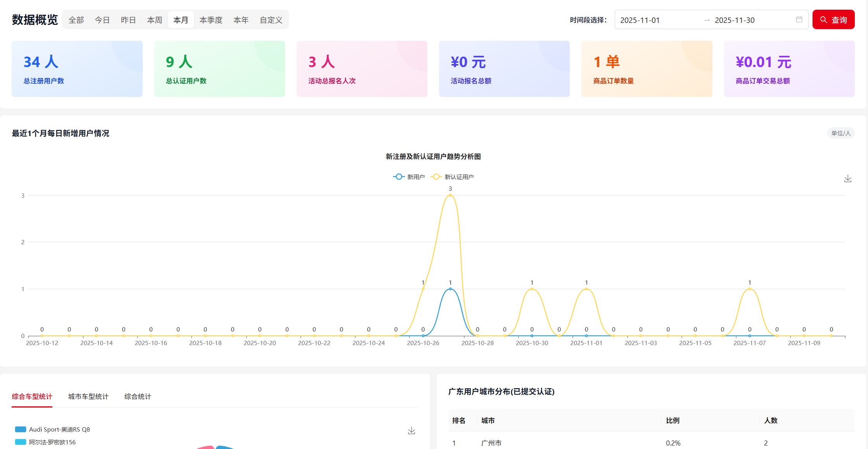Image resolution: width=868 pixels, height=449 pixels.
Task: Select the 今日 time filter
Action: (102, 19)
